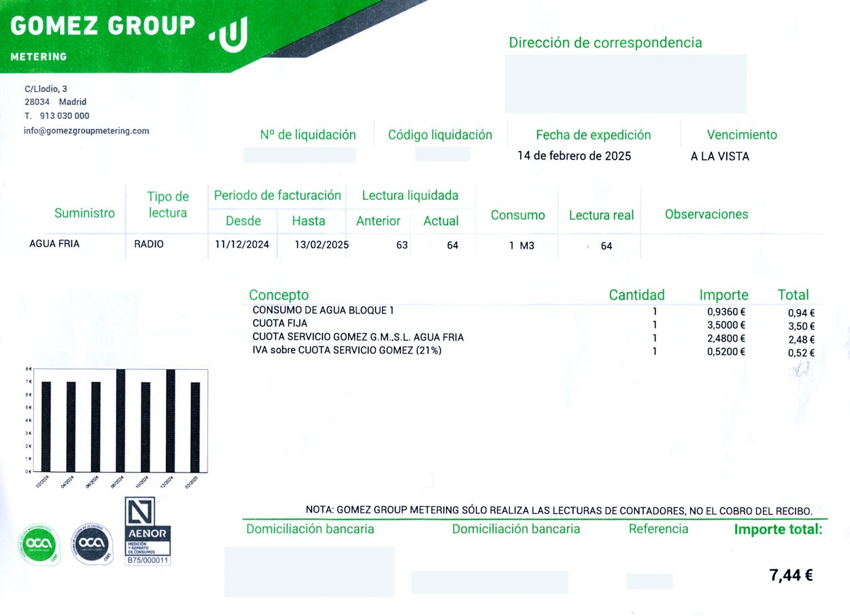Click the end date '13/02/2025'

coord(322,245)
